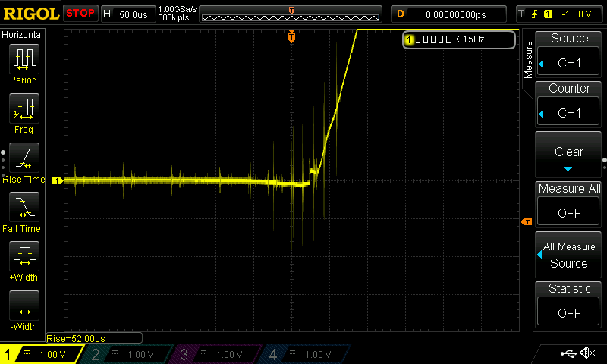
Task: Click the USB status icon
Action: (568, 353)
